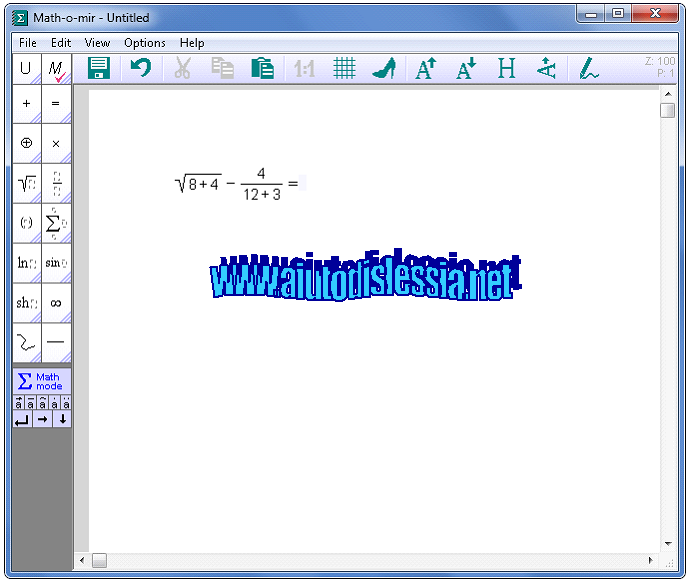The width and height of the screenshot is (691, 581).
Task: Insert circled plus operator
Action: coord(26,143)
